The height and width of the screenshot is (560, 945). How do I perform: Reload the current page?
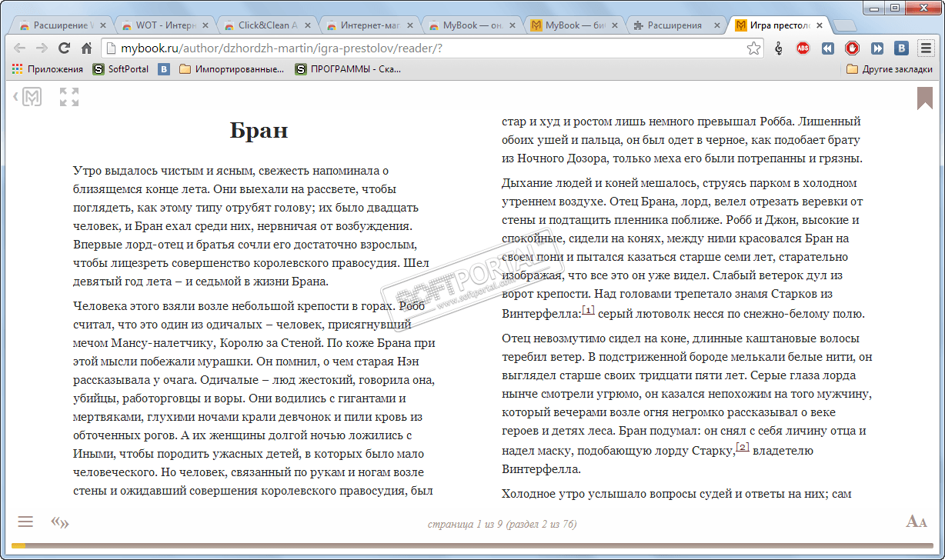(65, 48)
